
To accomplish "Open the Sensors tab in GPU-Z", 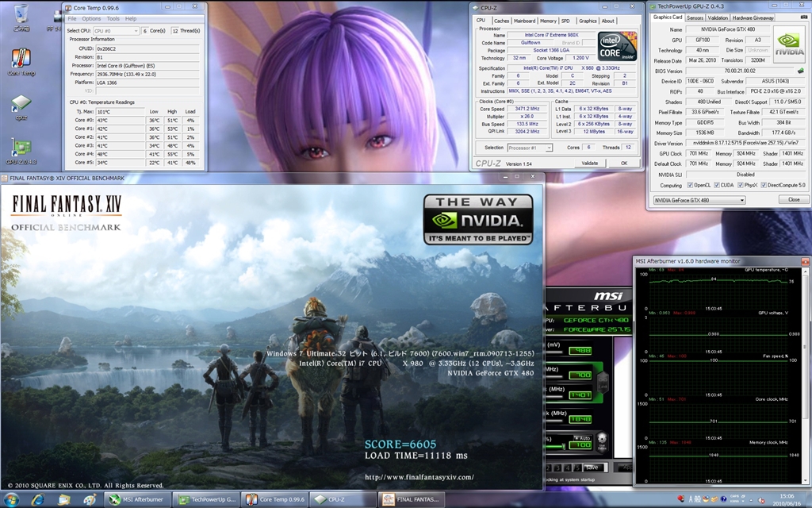I will pos(695,17).
